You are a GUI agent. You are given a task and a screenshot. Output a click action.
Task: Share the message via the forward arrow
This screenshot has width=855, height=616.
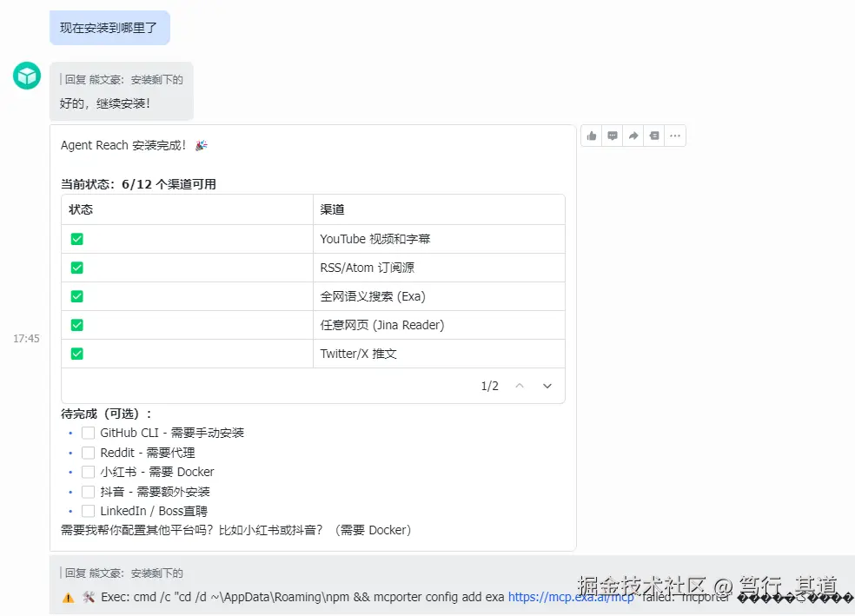[633, 135]
